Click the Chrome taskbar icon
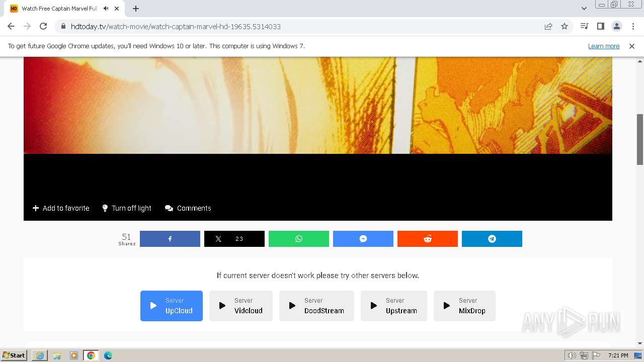Screen dimensions: 644x362 pyautogui.click(x=91, y=355)
